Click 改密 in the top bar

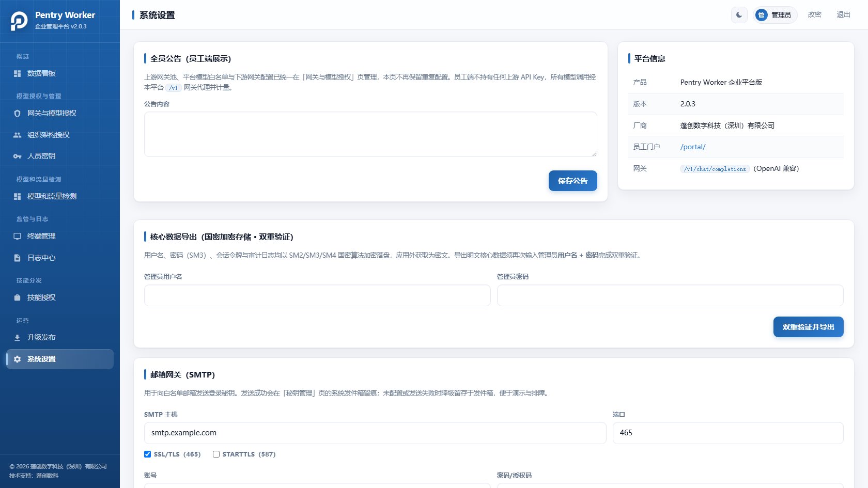pyautogui.click(x=815, y=15)
